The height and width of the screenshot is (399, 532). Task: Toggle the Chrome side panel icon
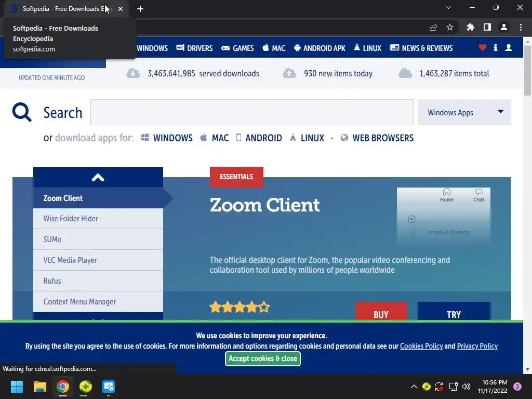tap(487, 28)
